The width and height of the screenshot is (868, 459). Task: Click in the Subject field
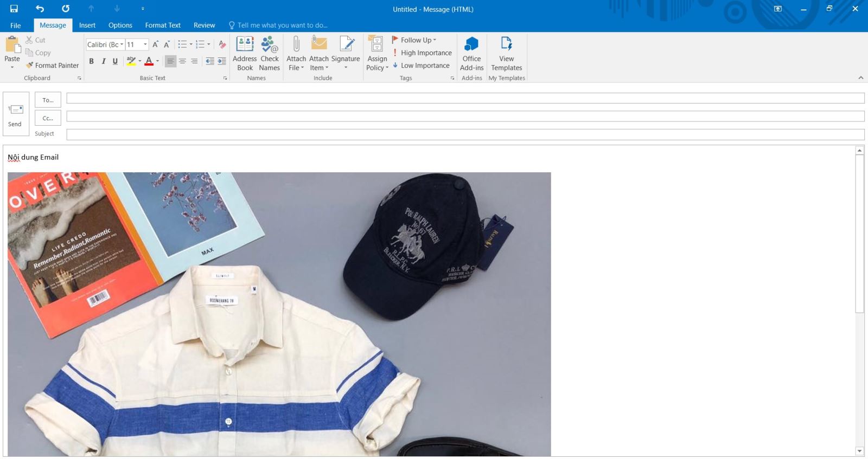tap(465, 134)
